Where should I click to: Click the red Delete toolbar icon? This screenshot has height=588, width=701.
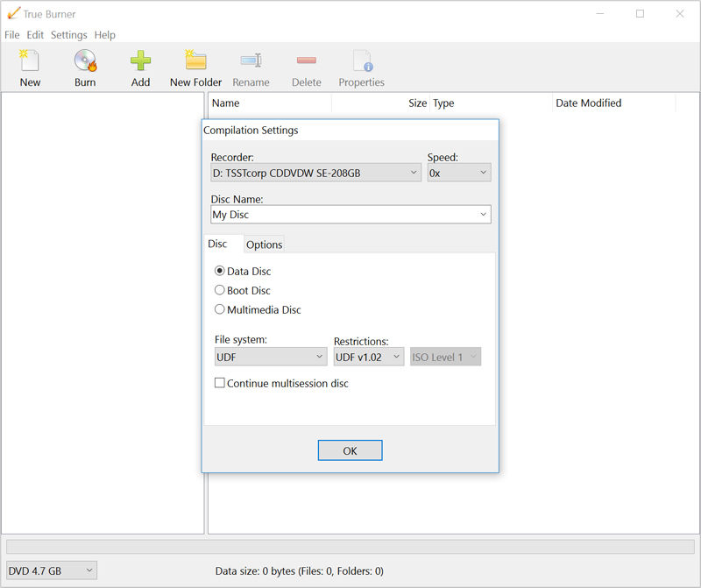pyautogui.click(x=307, y=60)
